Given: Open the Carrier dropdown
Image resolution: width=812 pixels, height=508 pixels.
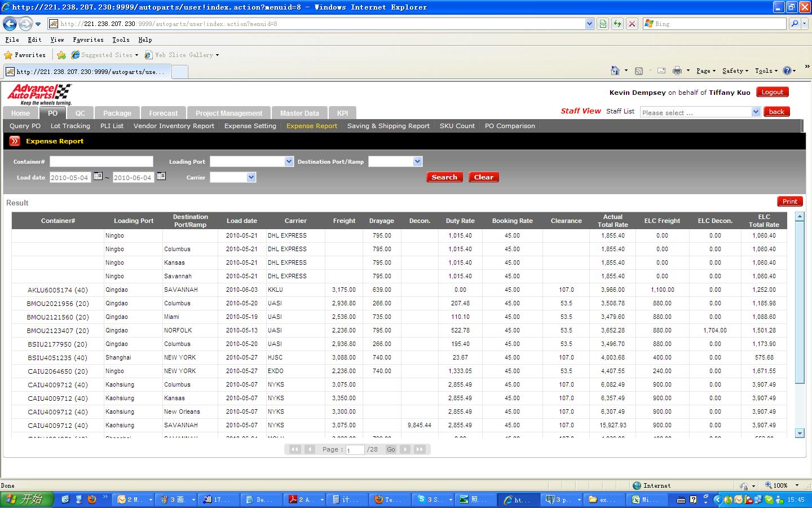Looking at the screenshot, I should 251,177.
